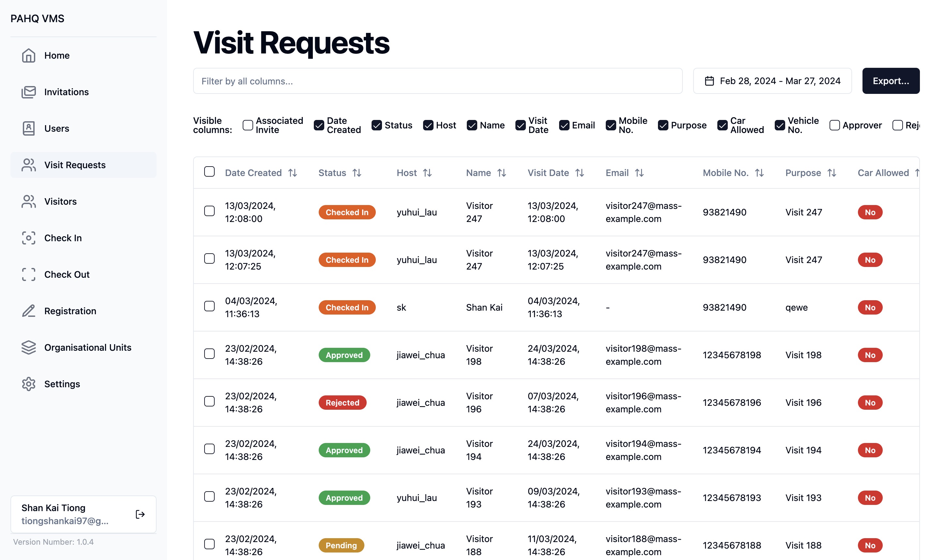Uncheck the Vehicle No. visible column
Screen dimensions: 946x560
(x=780, y=125)
